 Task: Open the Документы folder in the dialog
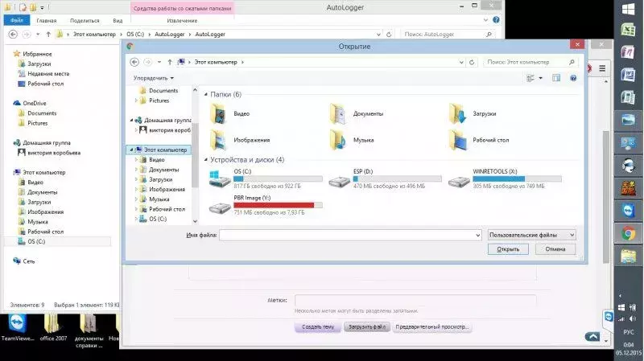pos(357,113)
